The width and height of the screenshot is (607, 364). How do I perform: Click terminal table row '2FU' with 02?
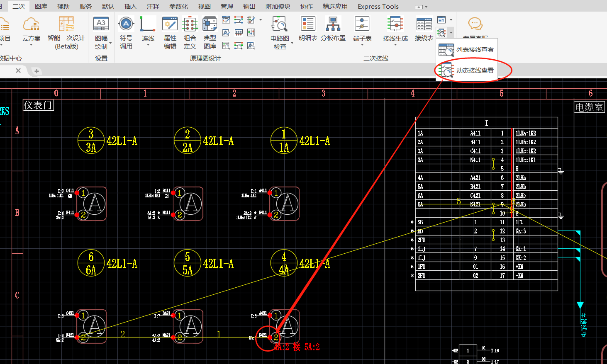[486, 276]
